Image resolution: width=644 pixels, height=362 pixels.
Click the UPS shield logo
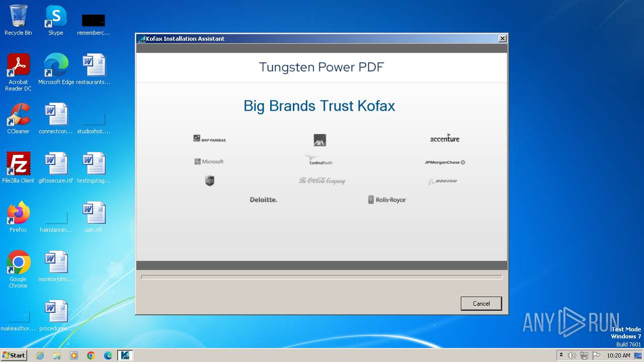coord(210,180)
